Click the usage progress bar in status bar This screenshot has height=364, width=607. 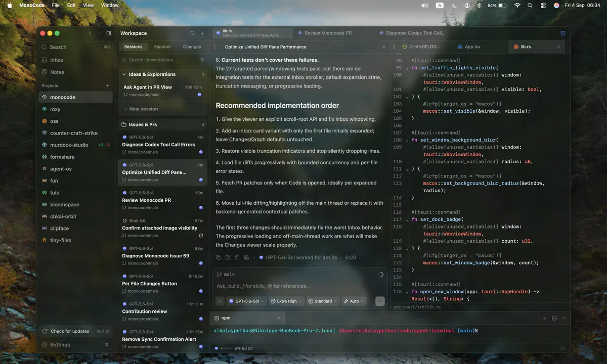point(226,348)
